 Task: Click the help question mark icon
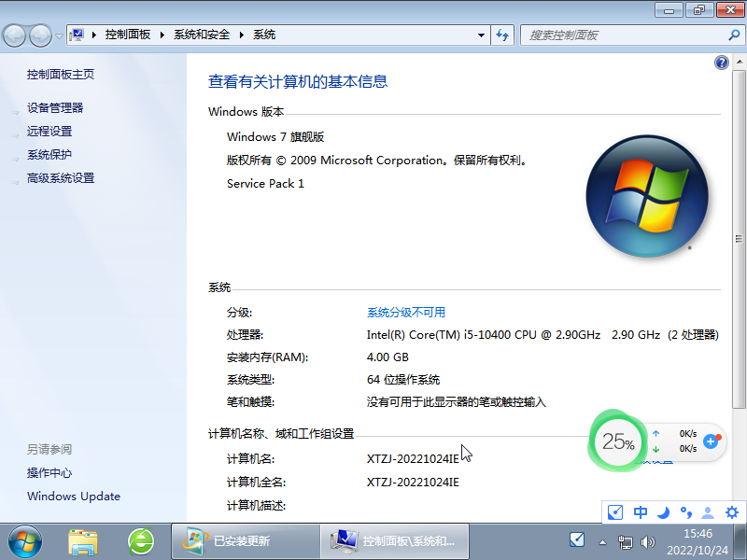(721, 63)
